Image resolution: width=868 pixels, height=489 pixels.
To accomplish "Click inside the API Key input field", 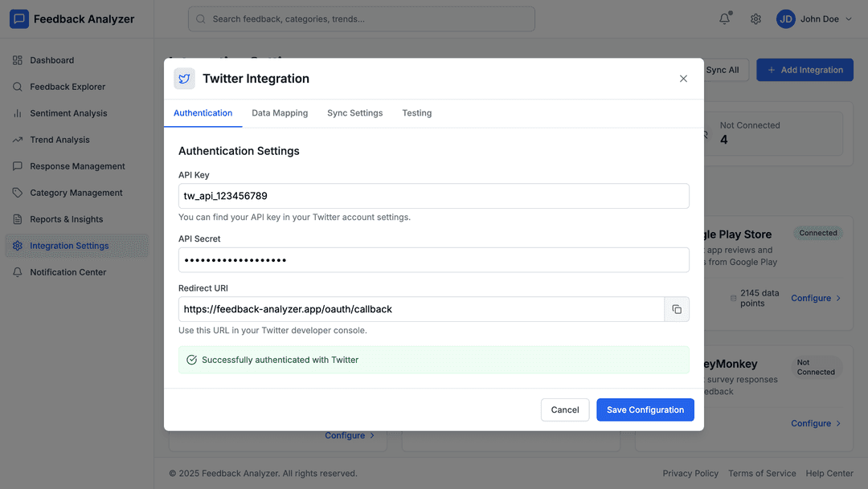I will click(434, 196).
